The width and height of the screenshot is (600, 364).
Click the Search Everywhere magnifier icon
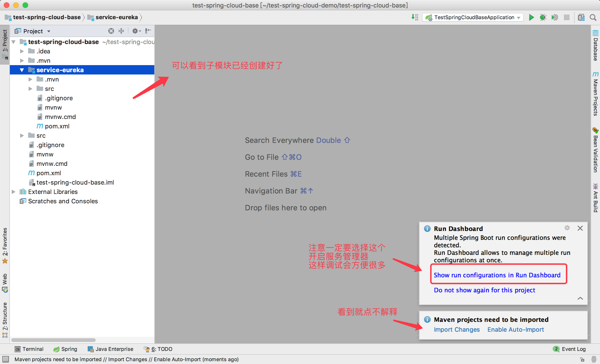[x=593, y=18]
